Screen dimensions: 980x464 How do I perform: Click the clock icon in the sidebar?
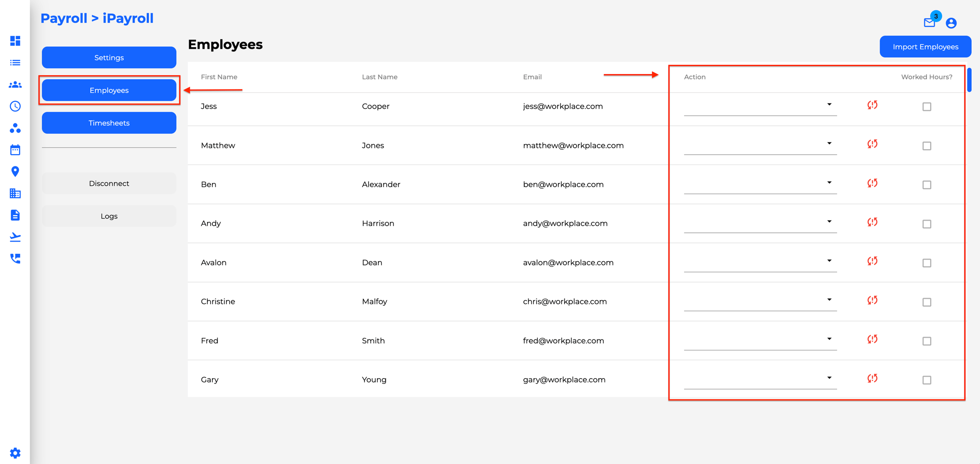(15, 106)
